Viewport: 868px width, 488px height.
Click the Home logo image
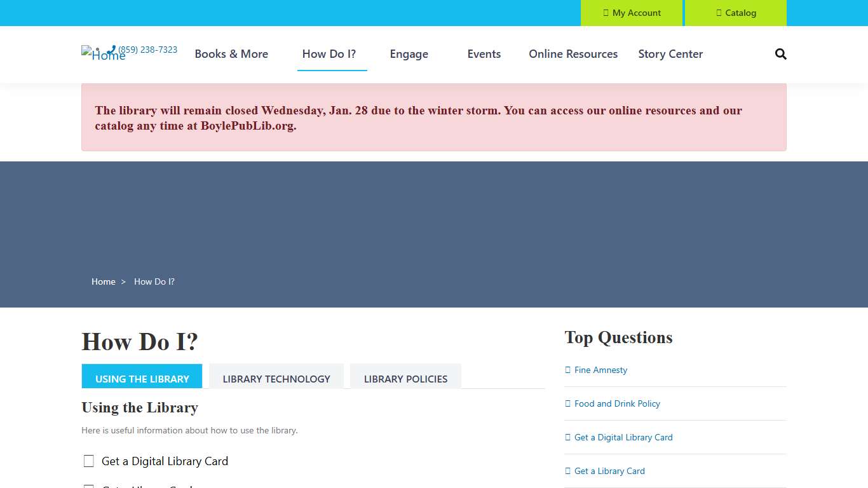click(x=94, y=54)
